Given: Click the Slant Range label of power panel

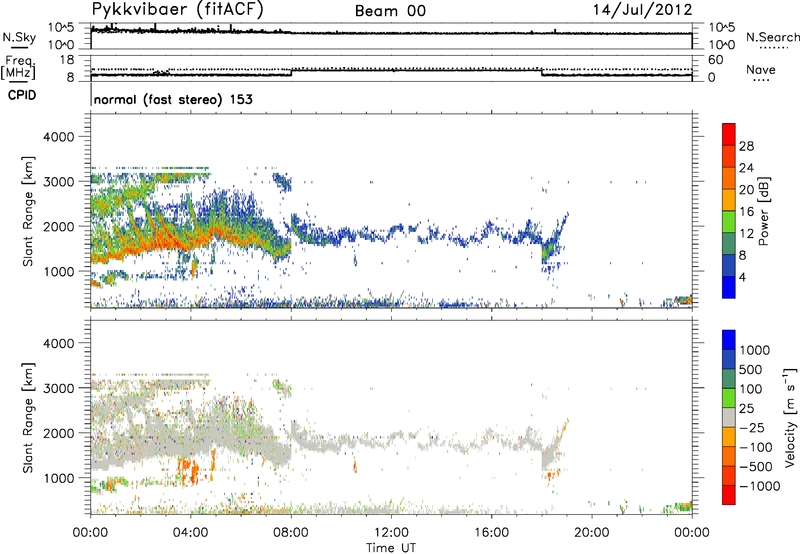Looking at the screenshot, I should (28, 211).
